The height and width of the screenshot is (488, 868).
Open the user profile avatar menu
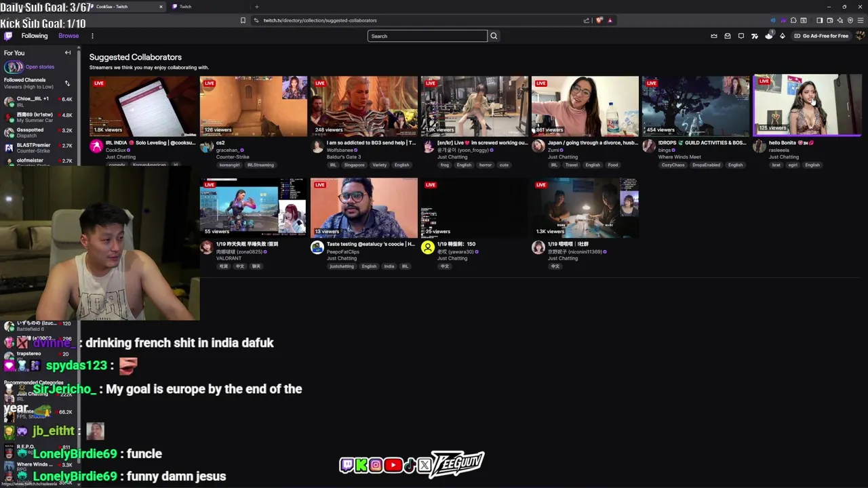pos(860,36)
